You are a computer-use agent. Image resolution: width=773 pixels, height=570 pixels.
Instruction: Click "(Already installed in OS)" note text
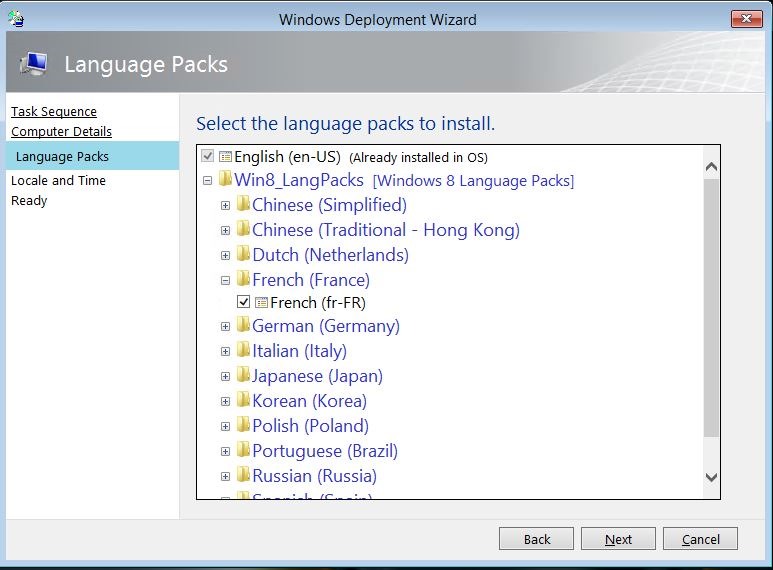[x=419, y=158]
